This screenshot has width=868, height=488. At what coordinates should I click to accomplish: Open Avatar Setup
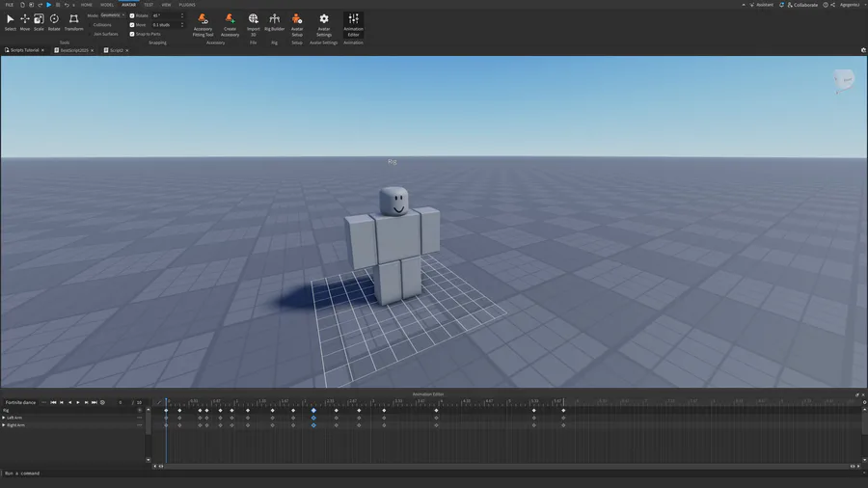click(x=297, y=25)
